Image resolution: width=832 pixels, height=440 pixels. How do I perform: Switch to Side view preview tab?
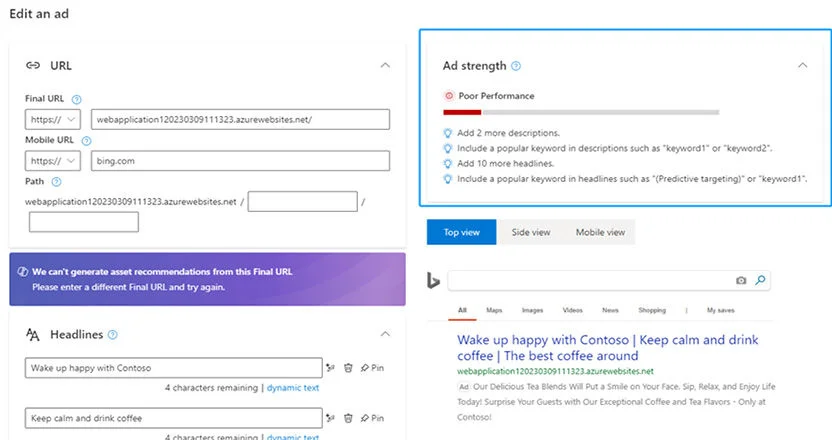click(531, 232)
